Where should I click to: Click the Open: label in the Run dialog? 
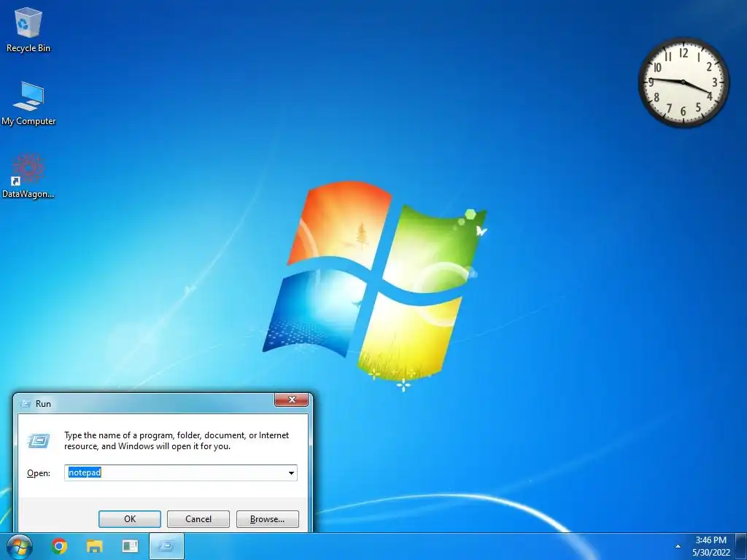coord(39,473)
